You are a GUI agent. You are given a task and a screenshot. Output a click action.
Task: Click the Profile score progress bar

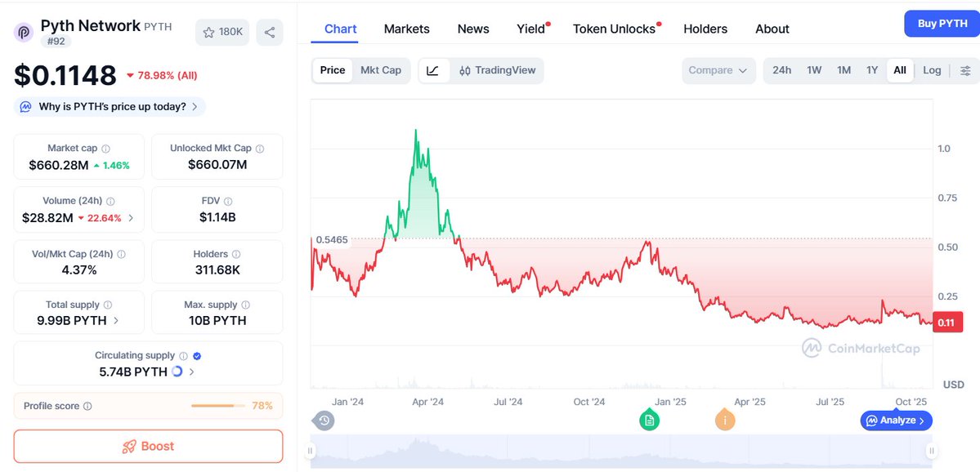[x=218, y=407]
